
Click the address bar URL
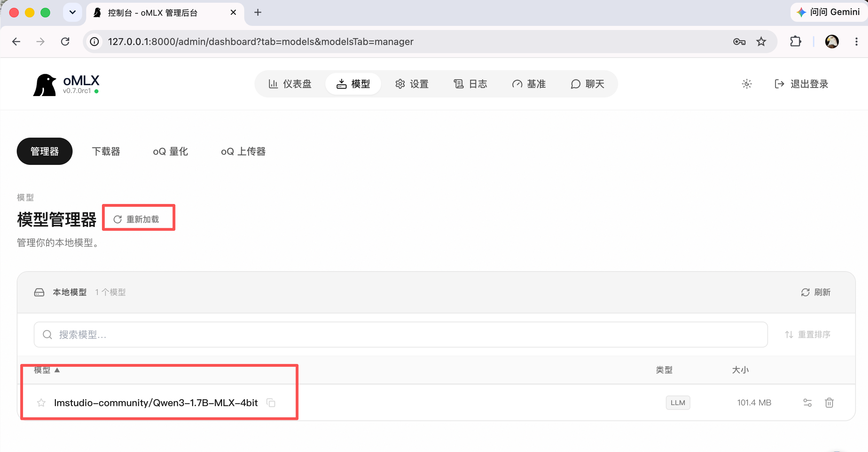[260, 42]
